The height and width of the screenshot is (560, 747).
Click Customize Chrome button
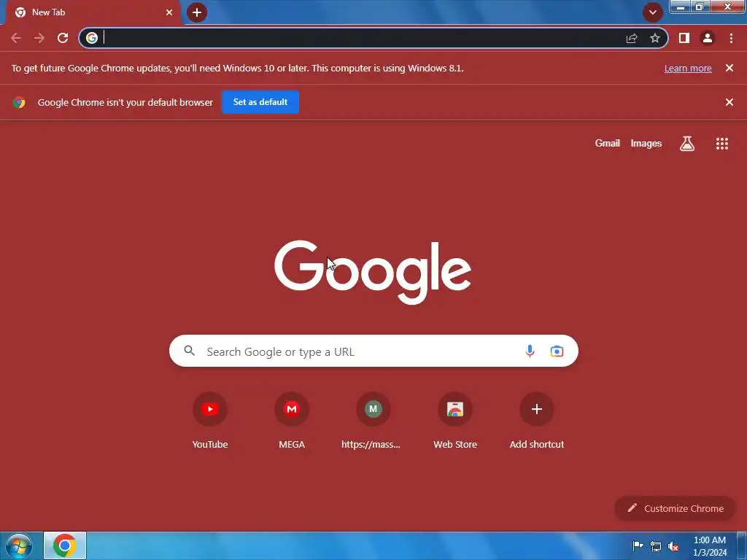(675, 508)
